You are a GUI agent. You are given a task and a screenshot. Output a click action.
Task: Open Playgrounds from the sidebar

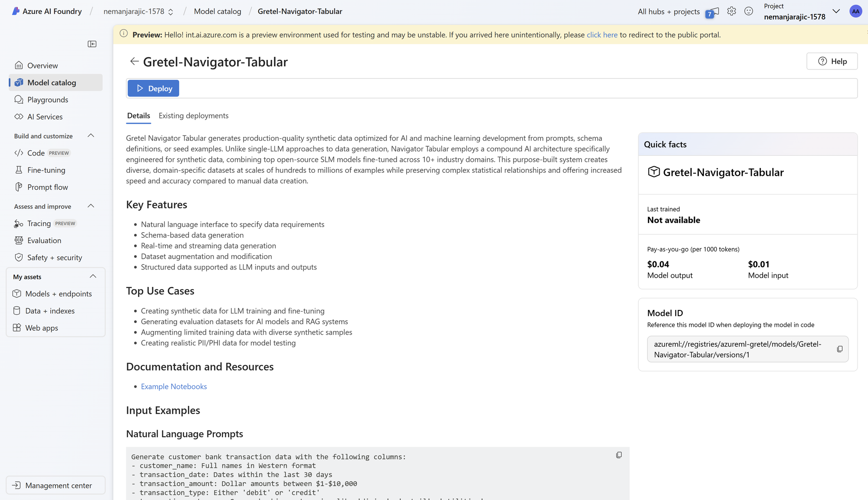click(56, 100)
